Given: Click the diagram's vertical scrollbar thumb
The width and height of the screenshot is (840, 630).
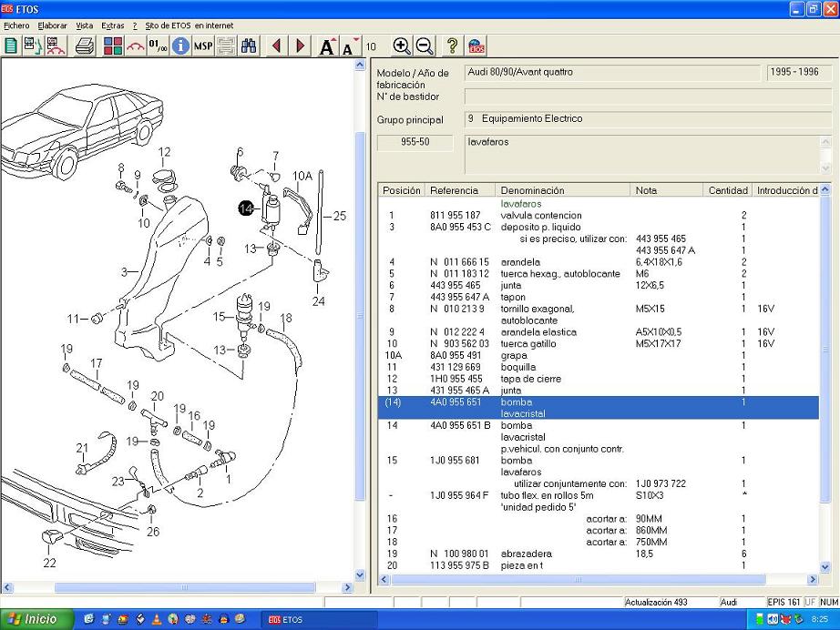Looking at the screenshot, I should click(360, 316).
